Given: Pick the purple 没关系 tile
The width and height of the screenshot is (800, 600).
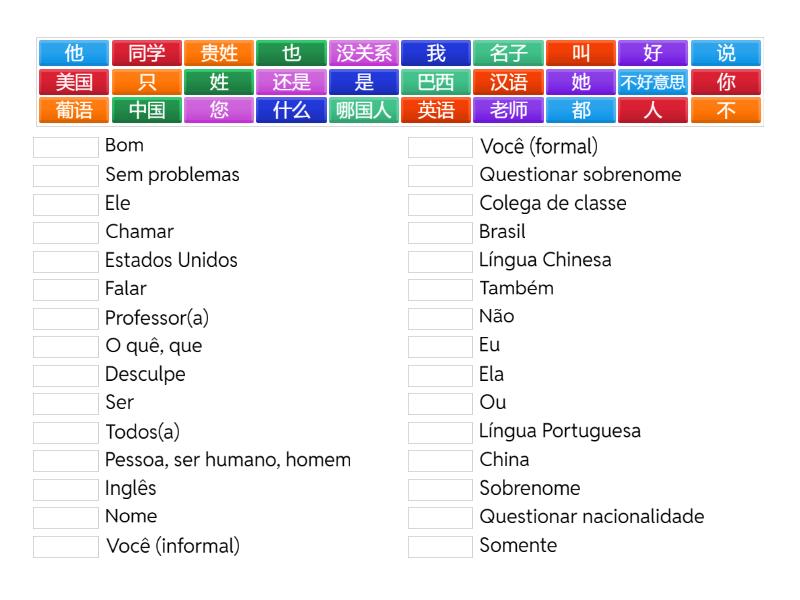Looking at the screenshot, I should click(x=364, y=53).
